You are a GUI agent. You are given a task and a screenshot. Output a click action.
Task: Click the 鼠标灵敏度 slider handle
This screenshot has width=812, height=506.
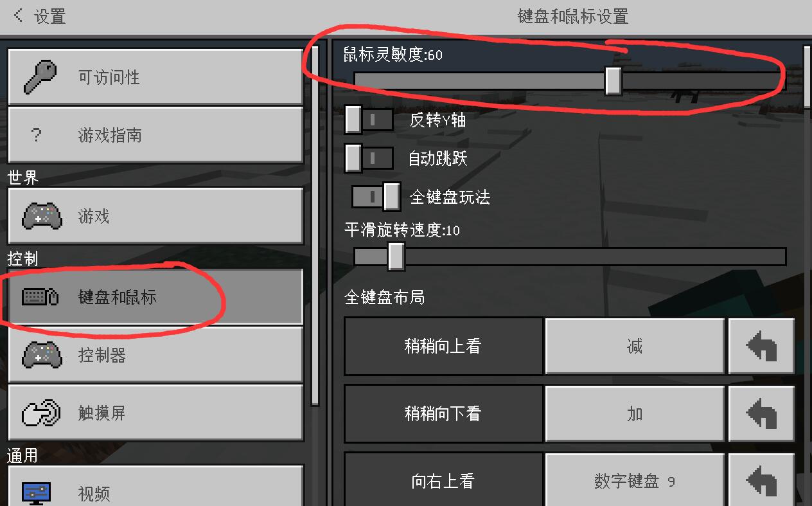coord(613,81)
